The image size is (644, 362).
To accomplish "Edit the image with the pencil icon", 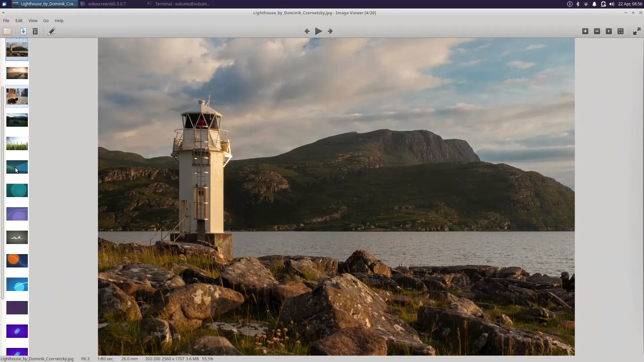I will (x=51, y=31).
